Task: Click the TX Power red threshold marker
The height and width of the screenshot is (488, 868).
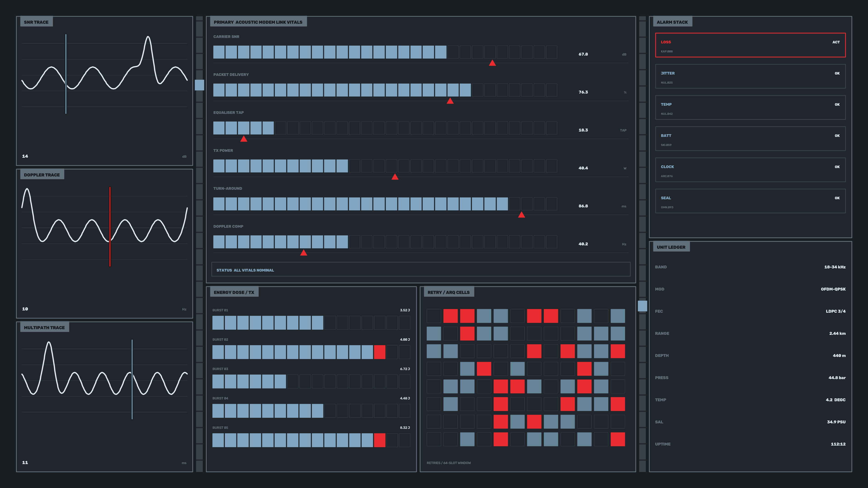Action: tap(395, 177)
